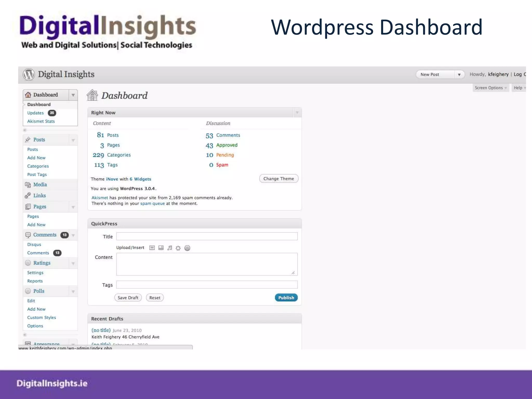The height and width of the screenshot is (399, 532).
Task: Open the iNove theme link
Action: pyautogui.click(x=112, y=179)
